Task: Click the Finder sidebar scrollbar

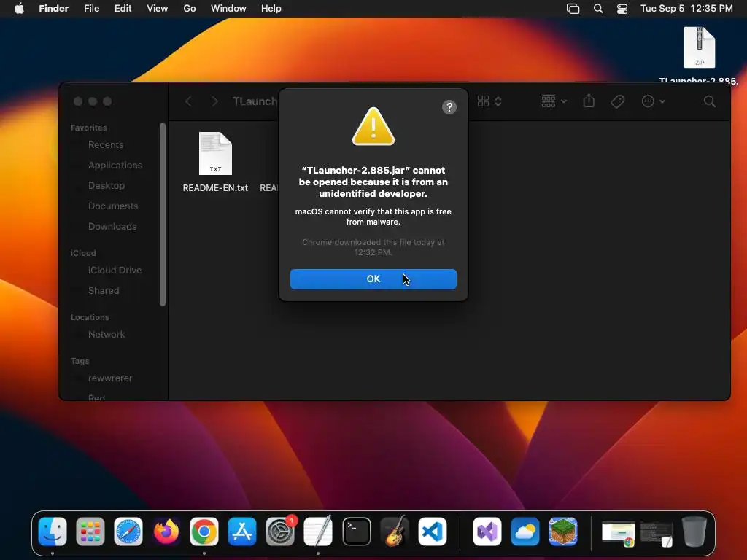Action: (x=163, y=214)
